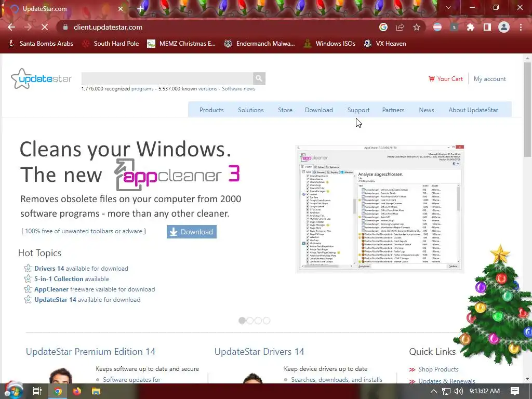Viewport: 532px width, 399px height.
Task: Open the Solutions menu
Action: [x=251, y=110]
